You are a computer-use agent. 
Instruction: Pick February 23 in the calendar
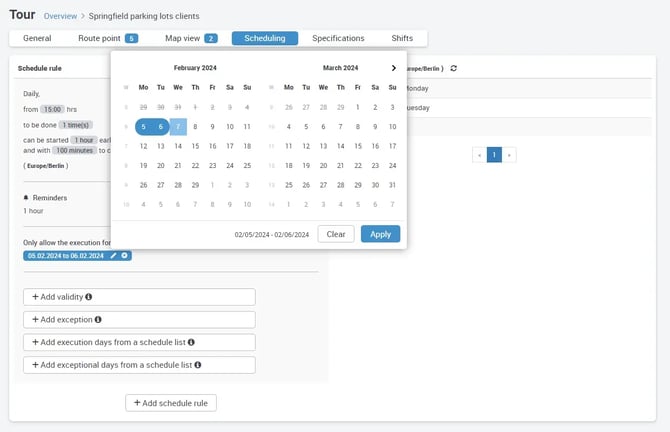click(x=212, y=166)
